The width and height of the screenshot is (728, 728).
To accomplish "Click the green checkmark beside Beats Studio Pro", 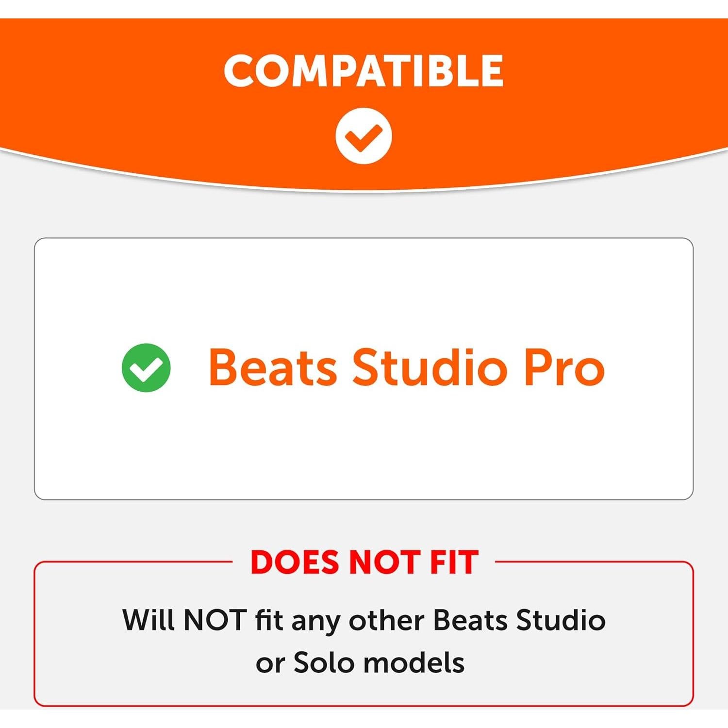I will coord(146,368).
